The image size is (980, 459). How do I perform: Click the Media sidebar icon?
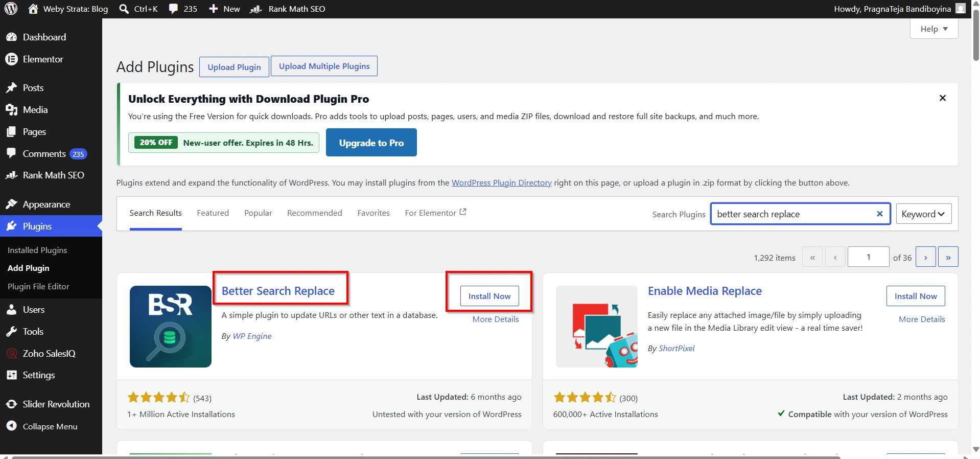pyautogui.click(x=11, y=109)
